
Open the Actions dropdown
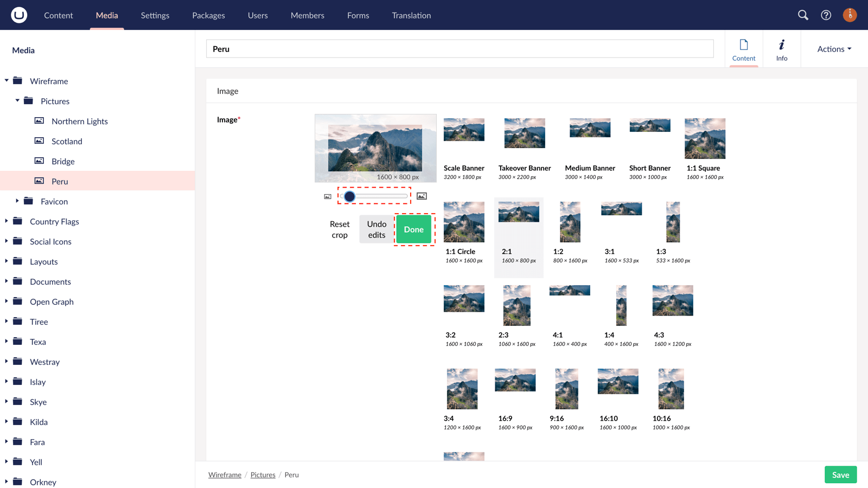tap(833, 49)
